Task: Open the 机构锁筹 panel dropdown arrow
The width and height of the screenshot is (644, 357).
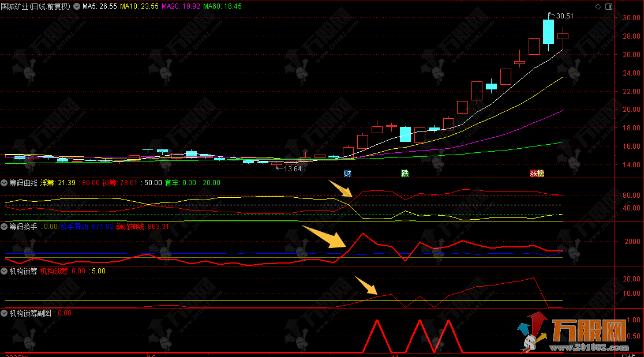Action: pos(4,271)
